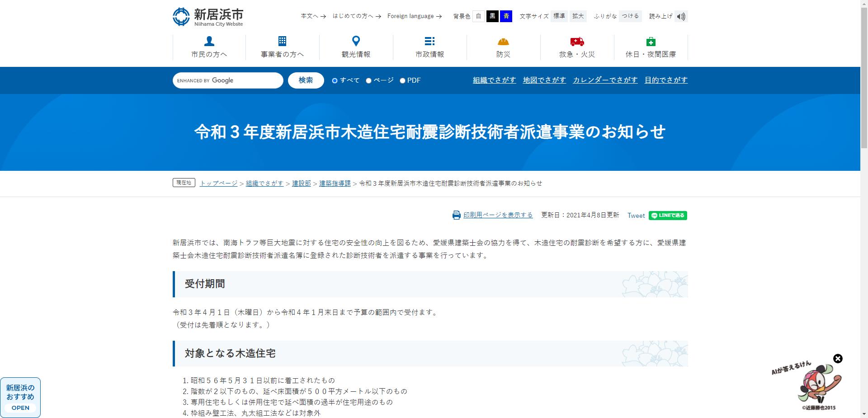Open 事業者の方へ via the building icon
Viewport: 868px width, 418px height.
coord(282,42)
